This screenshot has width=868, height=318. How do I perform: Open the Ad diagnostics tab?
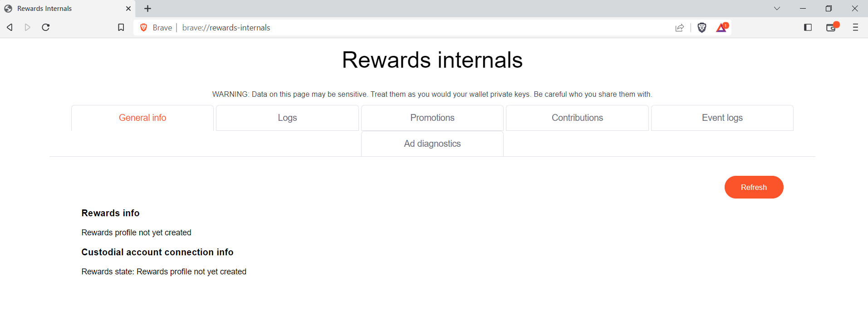[x=432, y=144]
